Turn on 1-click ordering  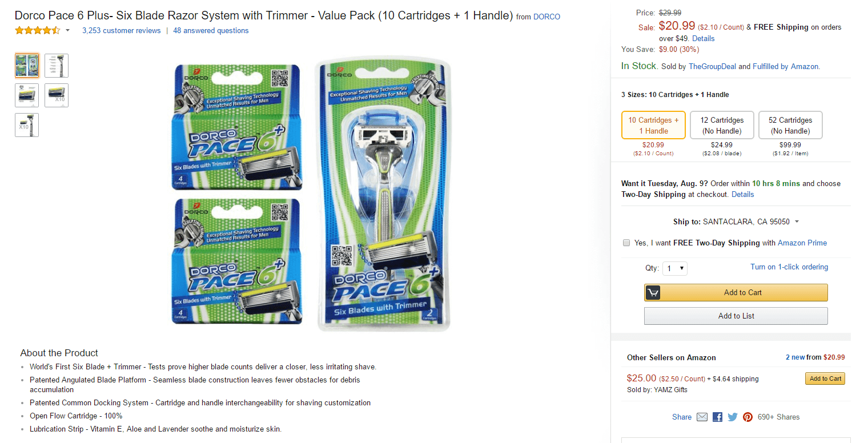789,267
